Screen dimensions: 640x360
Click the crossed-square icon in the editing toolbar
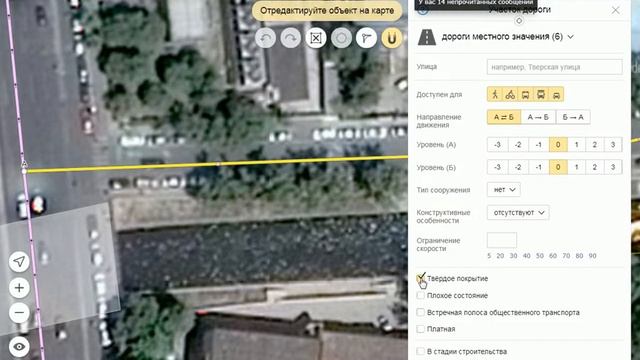point(316,38)
